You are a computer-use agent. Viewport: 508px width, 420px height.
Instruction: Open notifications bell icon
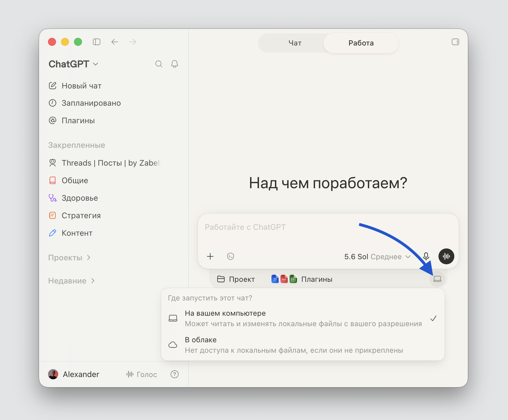175,64
